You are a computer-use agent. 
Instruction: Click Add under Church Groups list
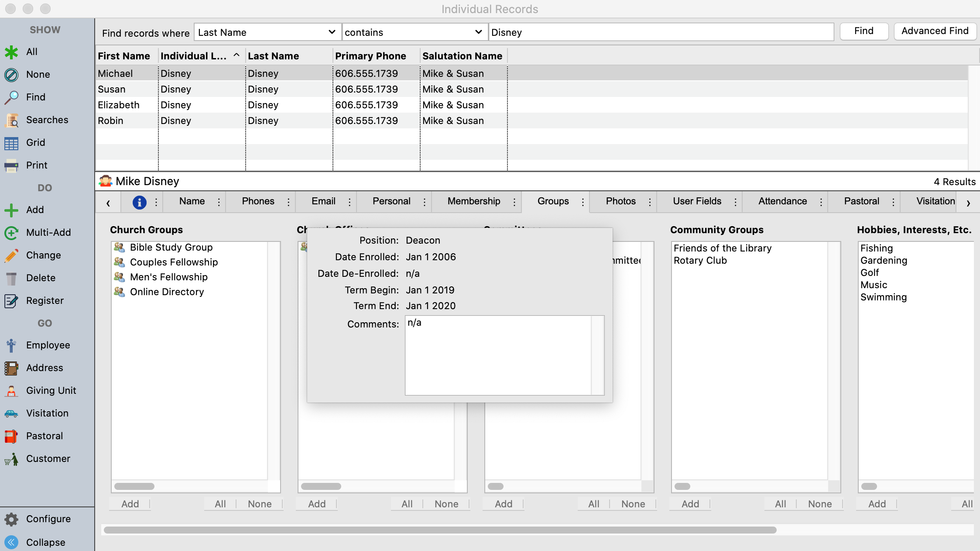[130, 504]
